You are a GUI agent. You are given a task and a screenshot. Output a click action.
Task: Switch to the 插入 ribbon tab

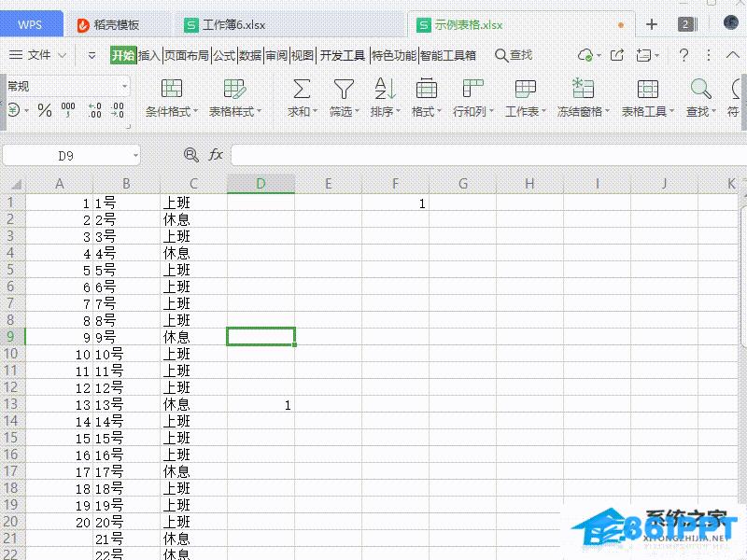(148, 55)
